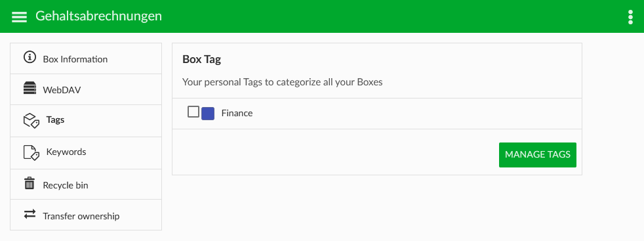Click the Gehaltsabrechnungen header title
This screenshot has height=241, width=644.
point(98,16)
